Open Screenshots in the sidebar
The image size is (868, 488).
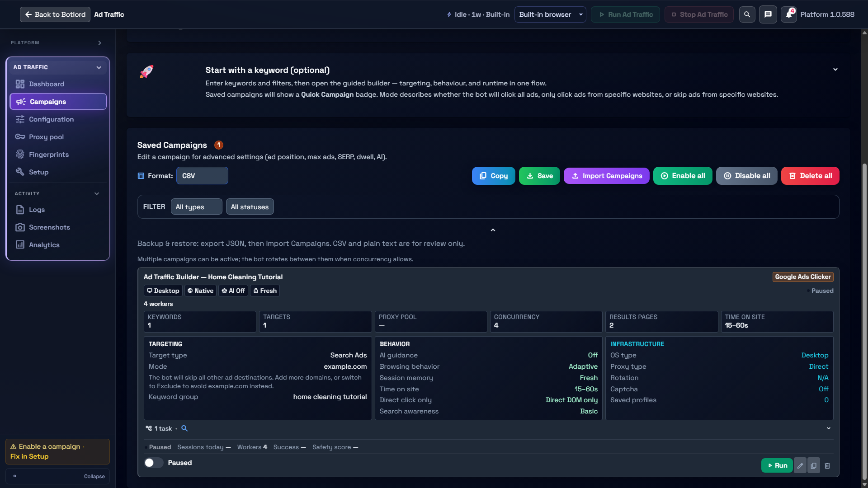pos(58,227)
